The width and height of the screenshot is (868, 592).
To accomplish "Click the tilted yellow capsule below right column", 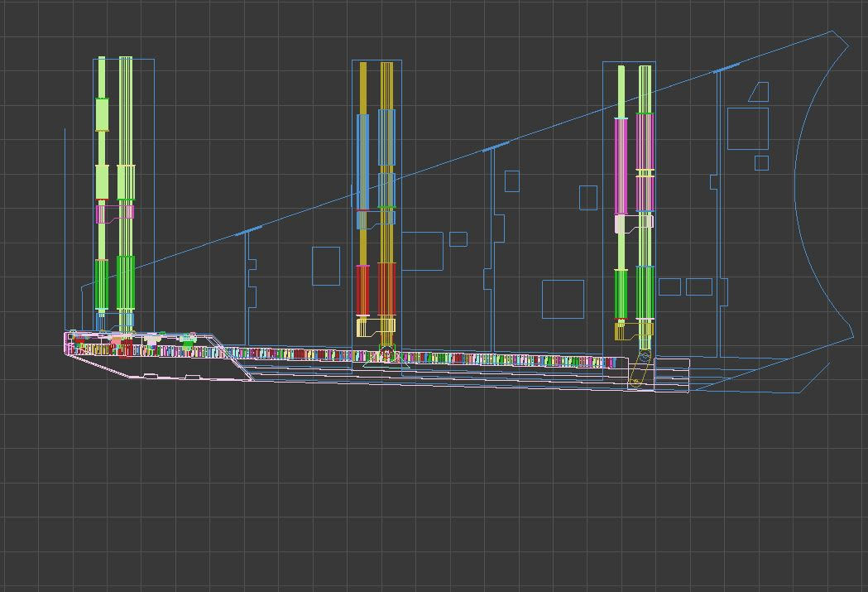I will 639,369.
